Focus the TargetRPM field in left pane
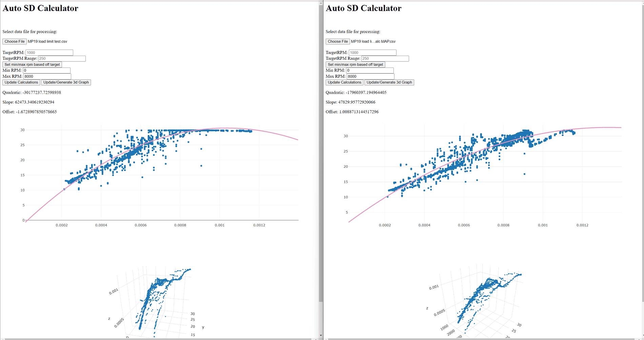Image resolution: width=644 pixels, height=340 pixels. point(49,53)
